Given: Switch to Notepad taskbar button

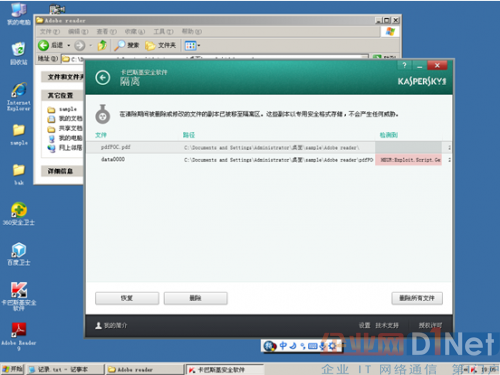Looking at the screenshot, I should [x=65, y=369].
